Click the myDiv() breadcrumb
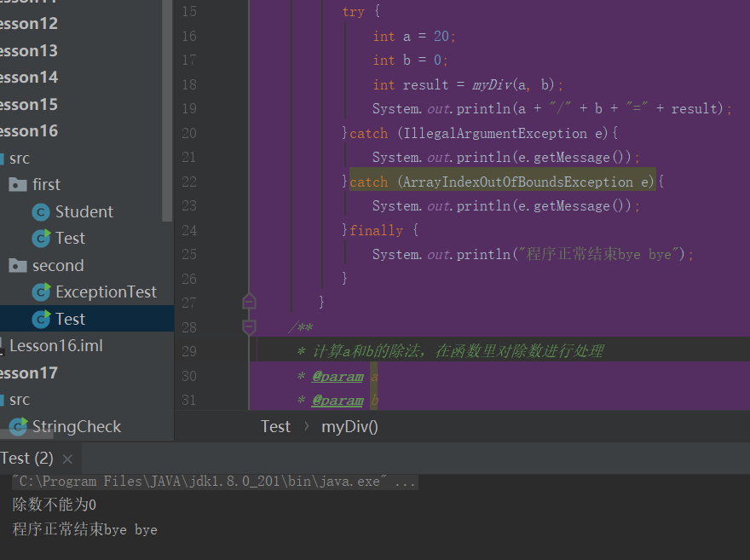The width and height of the screenshot is (750, 560). (x=349, y=427)
